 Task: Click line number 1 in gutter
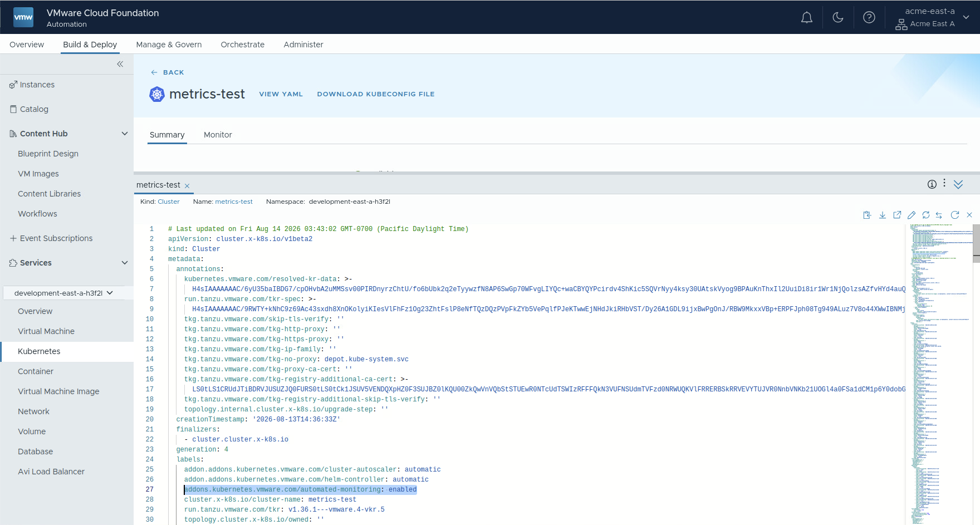(x=151, y=229)
